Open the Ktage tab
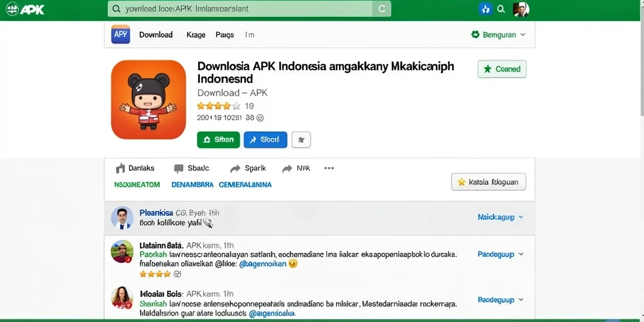This screenshot has height=322, width=644. coord(196,35)
